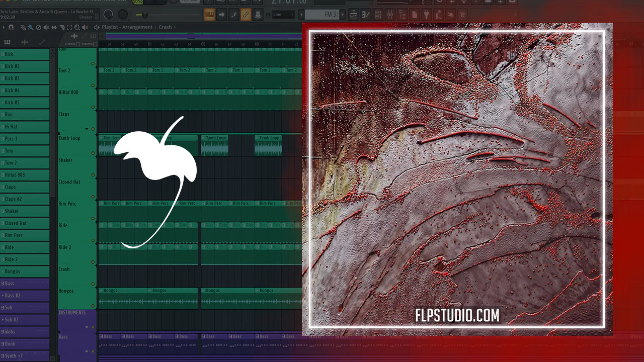Collapse the INSTRUMENTS group arrow

pyautogui.click(x=87, y=327)
